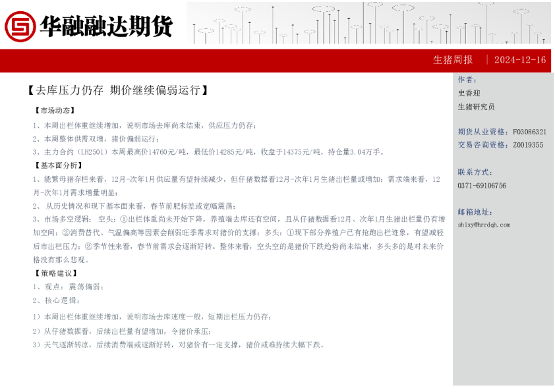Click the report date 2024-12-16
The width and height of the screenshot is (555, 392).
pyautogui.click(x=519, y=60)
